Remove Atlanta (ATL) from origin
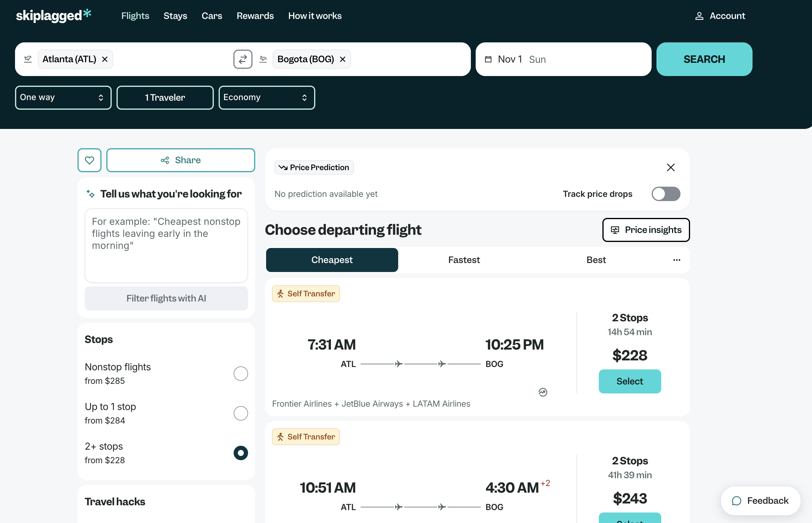The width and height of the screenshot is (812, 523). point(105,59)
